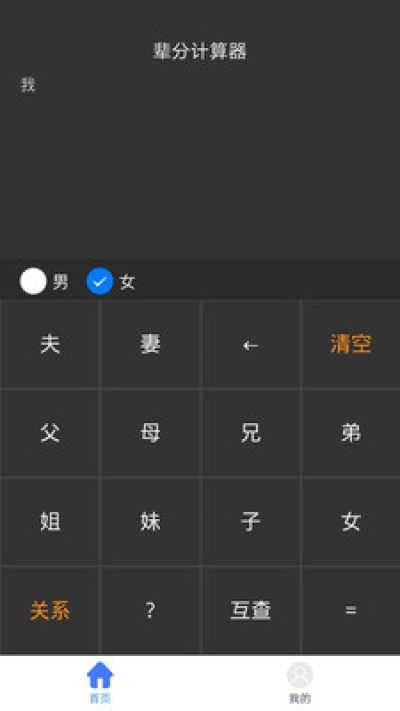Tap the 父 key

coord(50,433)
